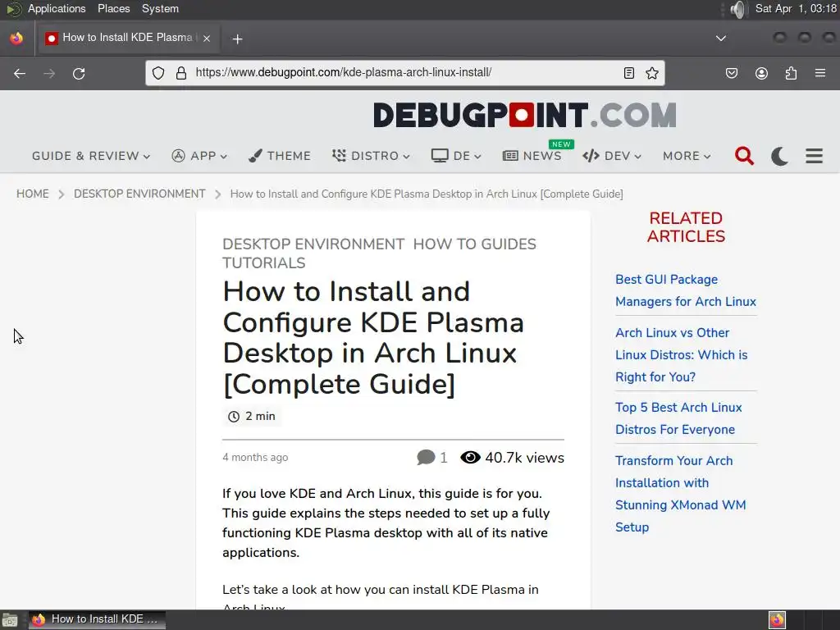The image size is (840, 630).
Task: Open the Firefox account icon
Action: pyautogui.click(x=761, y=73)
